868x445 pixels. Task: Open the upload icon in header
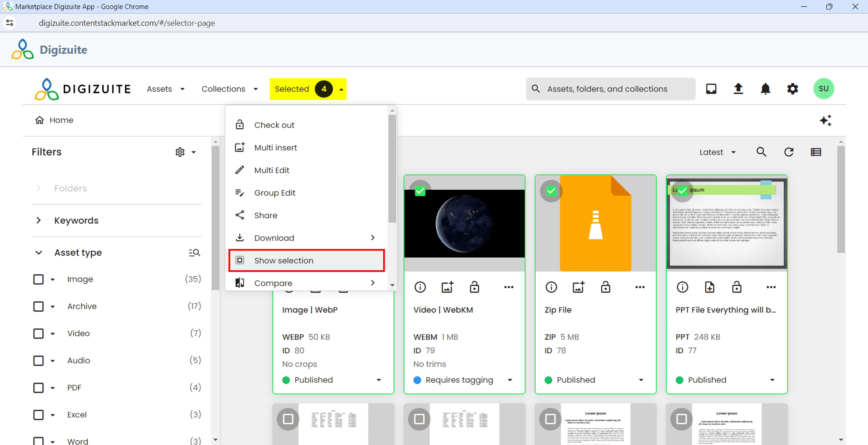coord(738,89)
